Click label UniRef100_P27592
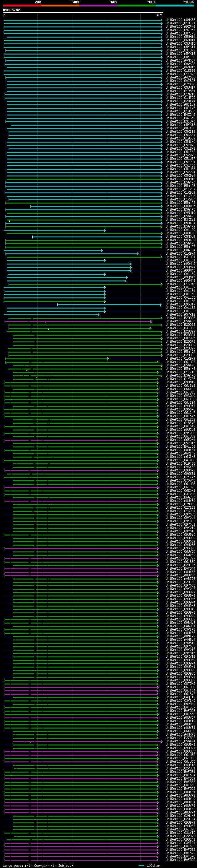This screenshot has height=868, width=197. coord(180,738)
